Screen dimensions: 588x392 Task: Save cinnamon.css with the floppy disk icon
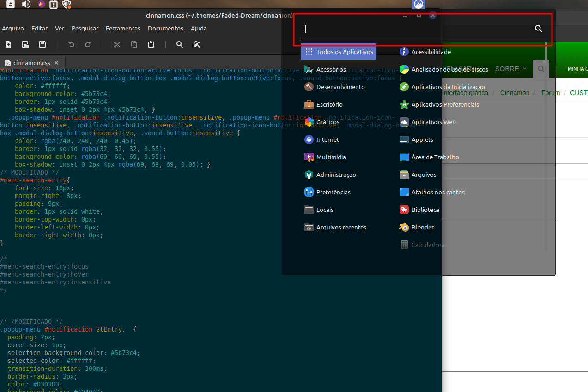(42, 45)
